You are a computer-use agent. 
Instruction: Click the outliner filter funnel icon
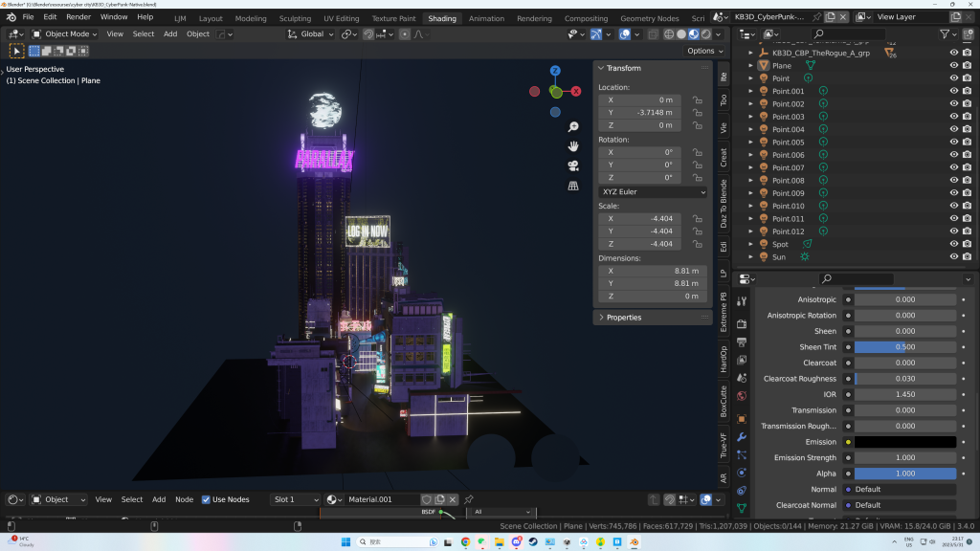pyautogui.click(x=945, y=33)
